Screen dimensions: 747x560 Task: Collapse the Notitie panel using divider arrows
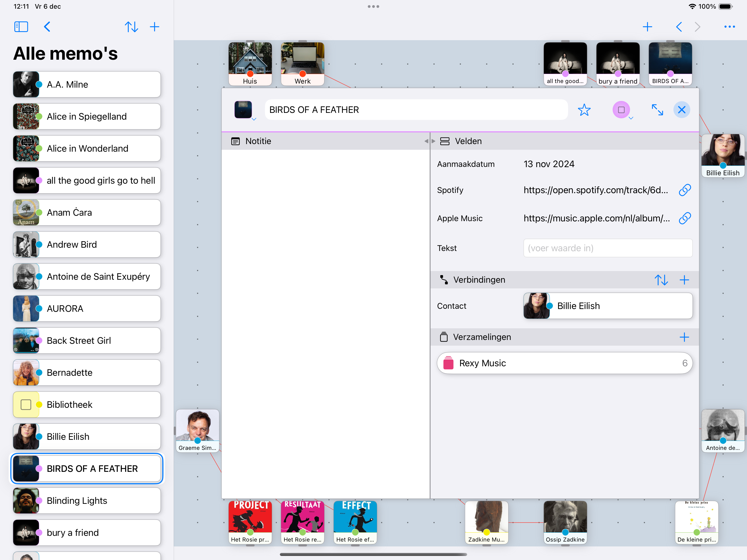pos(426,141)
